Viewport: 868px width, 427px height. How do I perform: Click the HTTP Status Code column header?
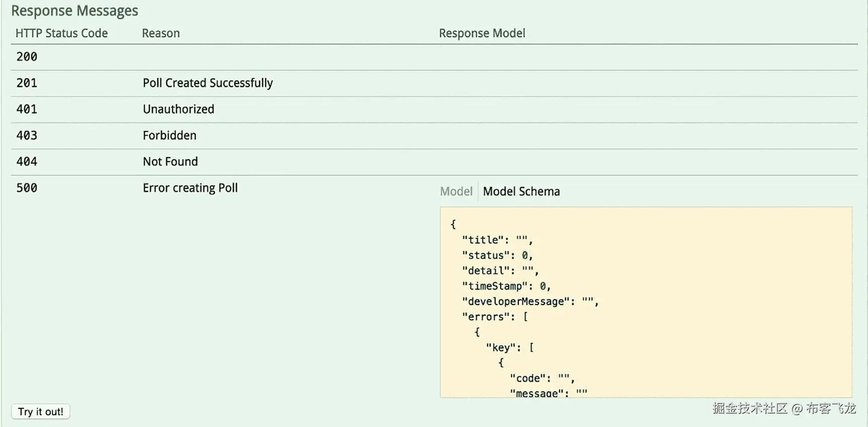[x=61, y=33]
